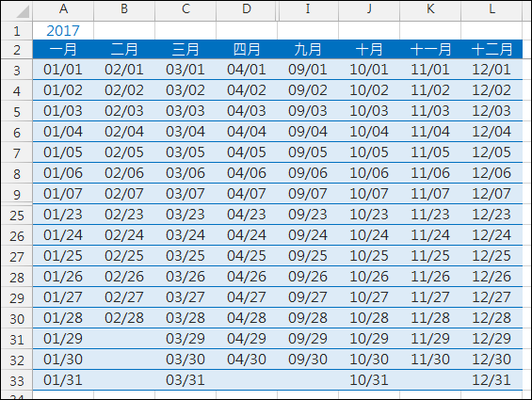The height and width of the screenshot is (400, 532).
Task: Select the cell showing 12/25
Action: pyautogui.click(x=492, y=256)
